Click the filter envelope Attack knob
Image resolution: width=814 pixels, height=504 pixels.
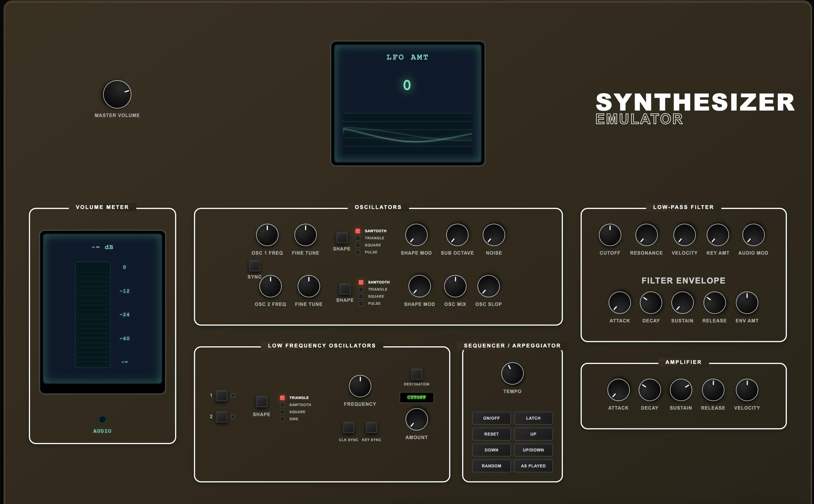click(x=620, y=303)
